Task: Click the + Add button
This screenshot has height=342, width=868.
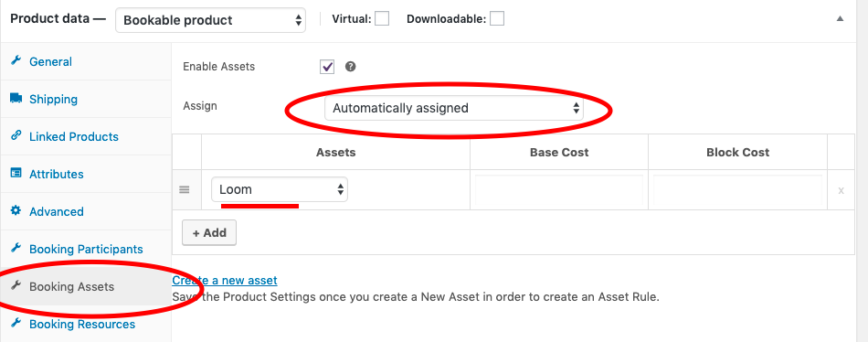Action: tap(209, 233)
